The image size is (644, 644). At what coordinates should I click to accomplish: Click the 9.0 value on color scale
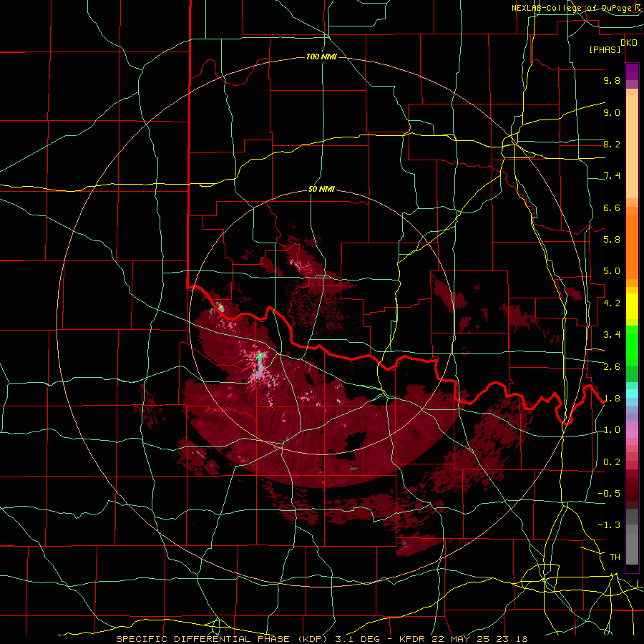click(612, 112)
